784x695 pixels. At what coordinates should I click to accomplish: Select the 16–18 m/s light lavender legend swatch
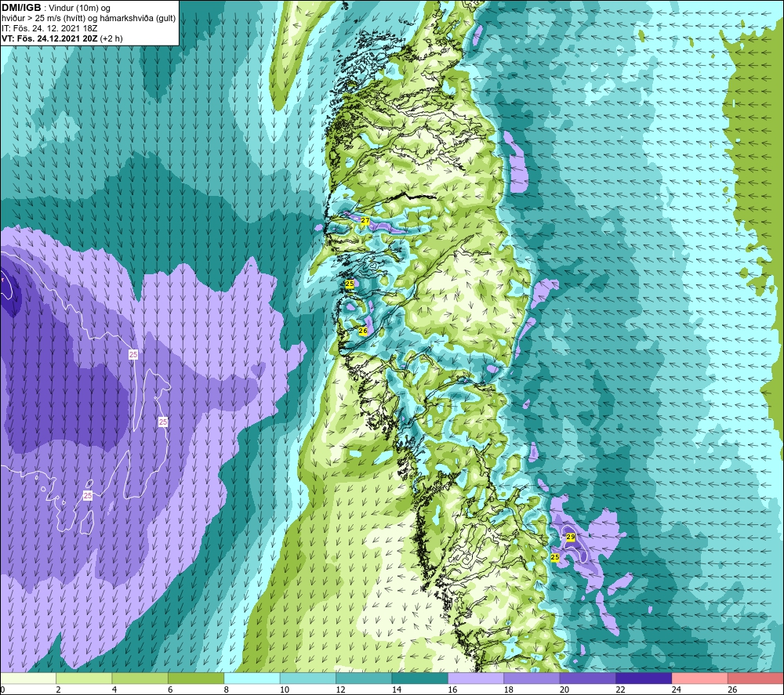476,679
